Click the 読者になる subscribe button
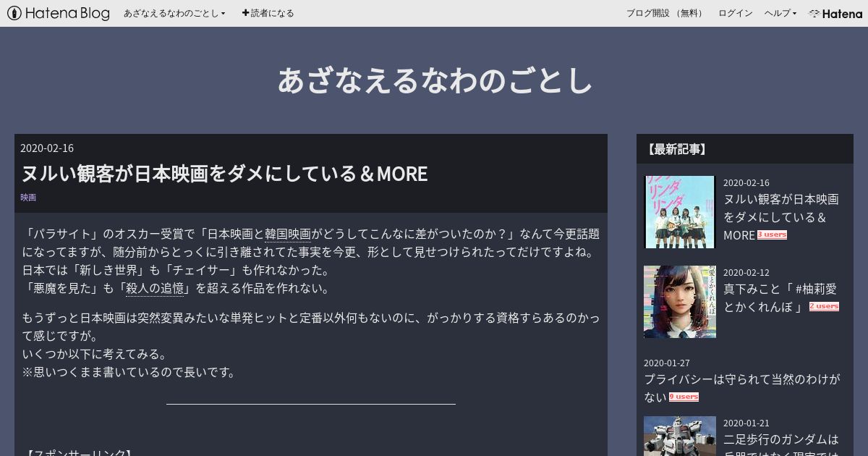Screen dimensions: 868x456 (x=268, y=13)
